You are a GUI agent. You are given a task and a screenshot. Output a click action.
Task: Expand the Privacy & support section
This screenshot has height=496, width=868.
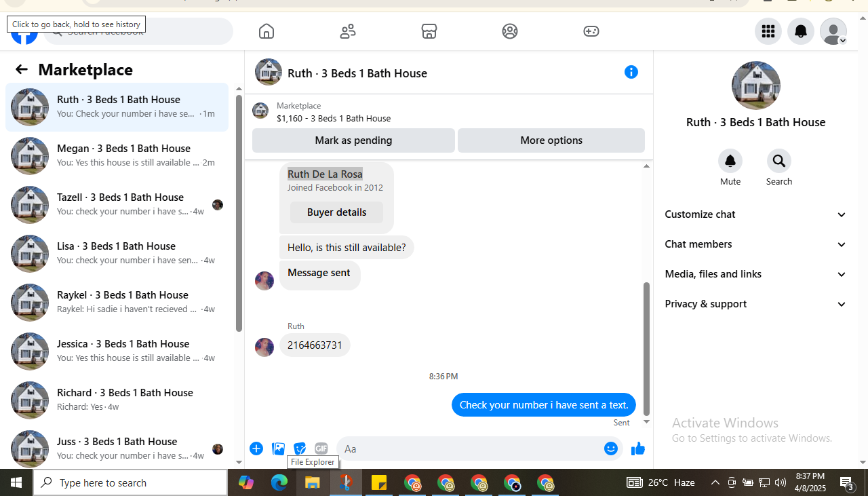tap(756, 304)
